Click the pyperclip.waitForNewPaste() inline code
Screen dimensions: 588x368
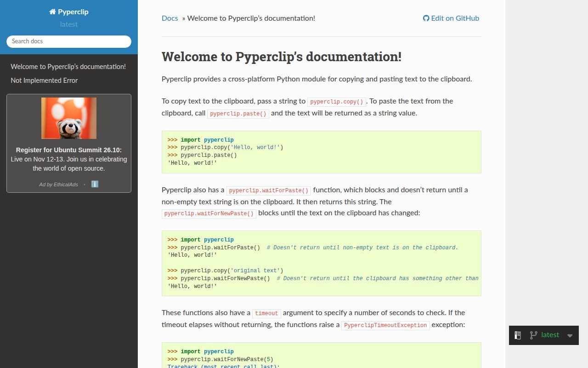(x=209, y=213)
